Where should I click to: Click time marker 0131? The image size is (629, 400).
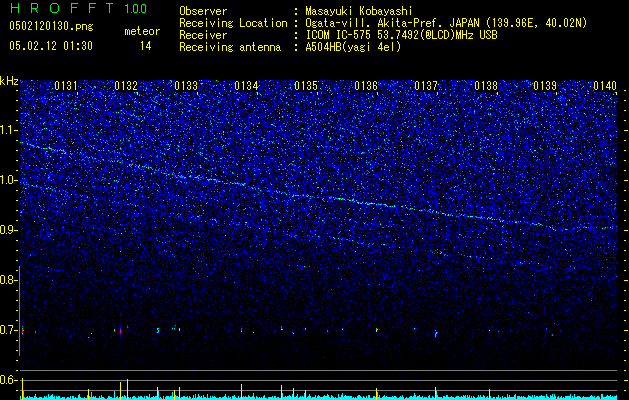[66, 85]
